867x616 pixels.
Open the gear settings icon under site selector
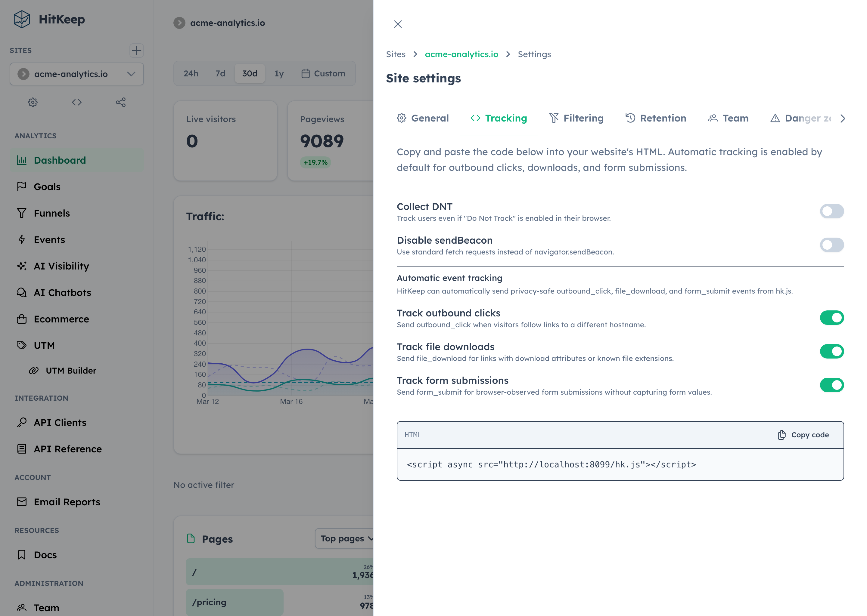[x=33, y=102]
